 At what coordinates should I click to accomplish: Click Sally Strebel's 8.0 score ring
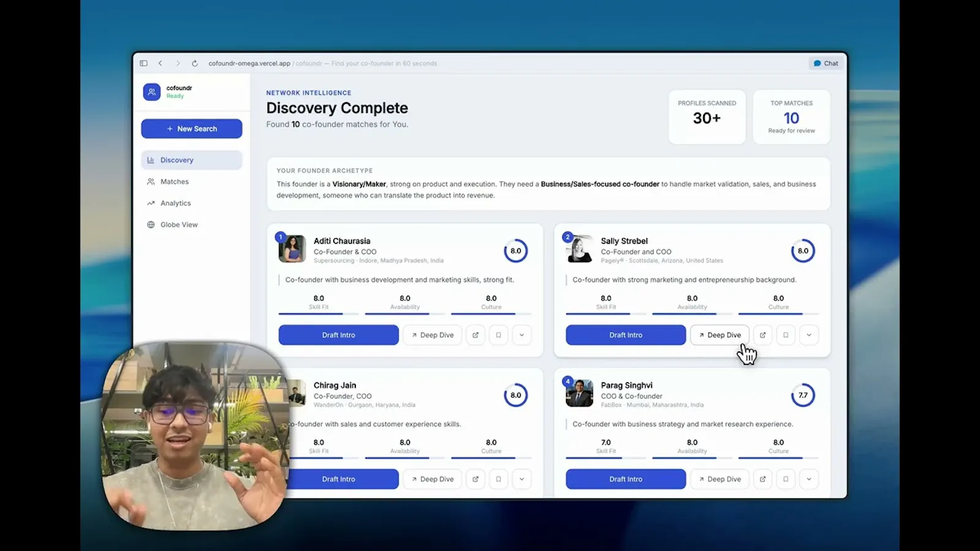[x=803, y=251]
